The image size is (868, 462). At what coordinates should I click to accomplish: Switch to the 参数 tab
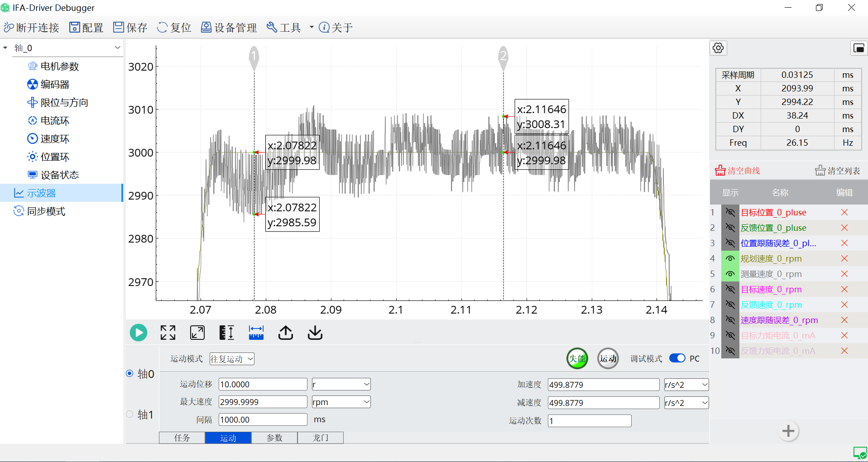point(274,438)
